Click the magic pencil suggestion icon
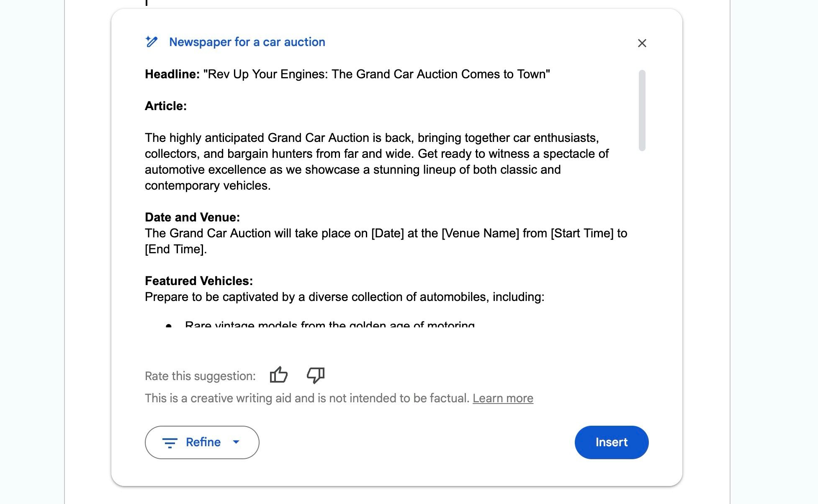Screen dimensions: 818x504 tap(152, 42)
